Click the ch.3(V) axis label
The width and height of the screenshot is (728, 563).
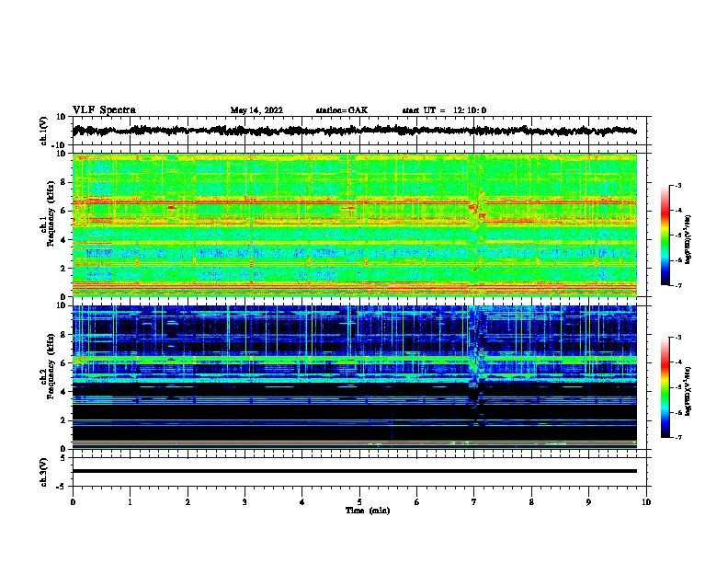44,472
